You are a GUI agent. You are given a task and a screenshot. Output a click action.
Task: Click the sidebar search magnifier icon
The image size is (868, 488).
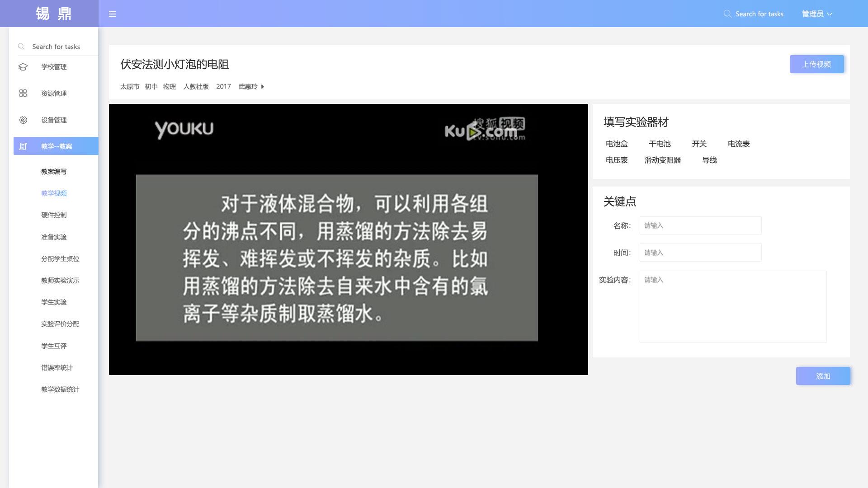[x=21, y=47]
